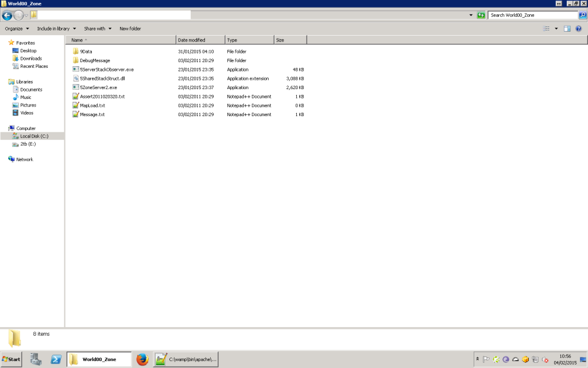
Task: Select Local Disk (C:) in the navigation pane
Action: (x=34, y=136)
